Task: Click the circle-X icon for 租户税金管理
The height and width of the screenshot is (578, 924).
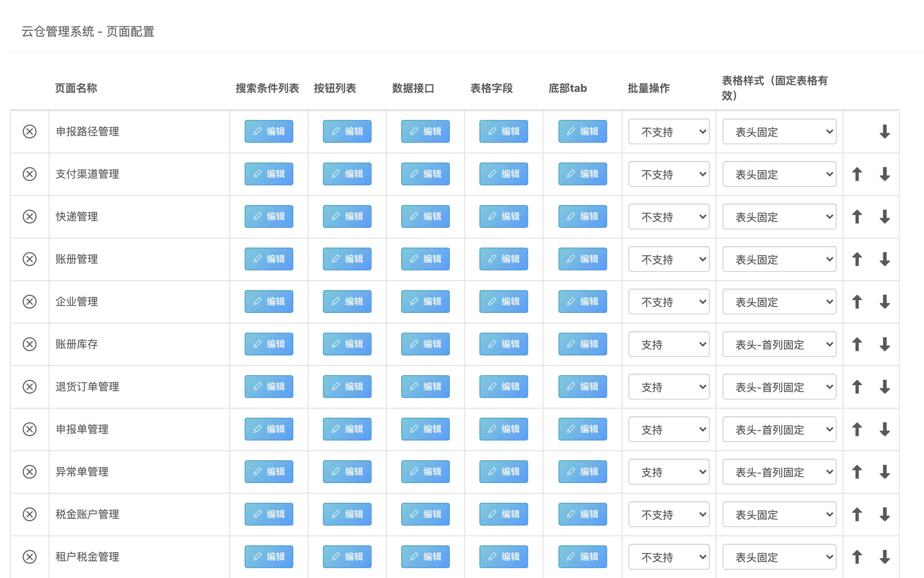Action: pos(30,557)
